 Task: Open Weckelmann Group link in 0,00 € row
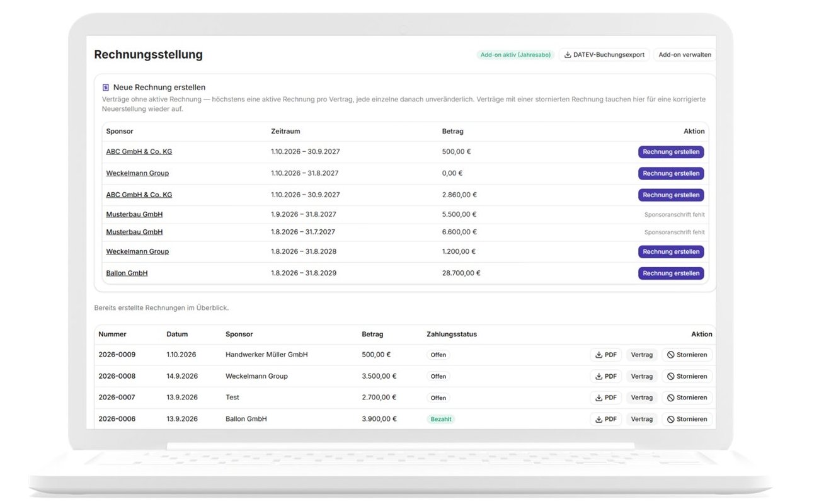[137, 173]
